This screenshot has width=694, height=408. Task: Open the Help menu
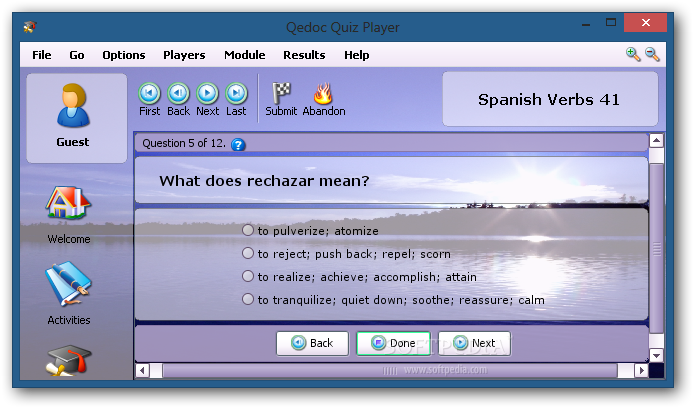pos(357,55)
